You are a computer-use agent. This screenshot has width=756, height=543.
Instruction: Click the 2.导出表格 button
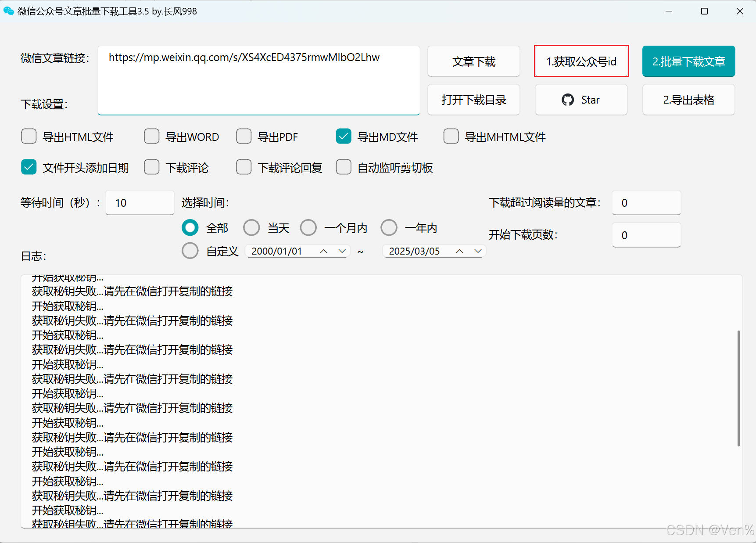click(689, 100)
